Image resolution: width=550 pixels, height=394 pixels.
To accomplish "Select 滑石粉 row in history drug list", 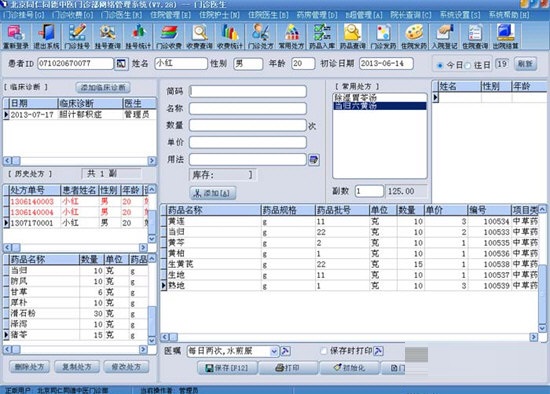I will point(76,314).
